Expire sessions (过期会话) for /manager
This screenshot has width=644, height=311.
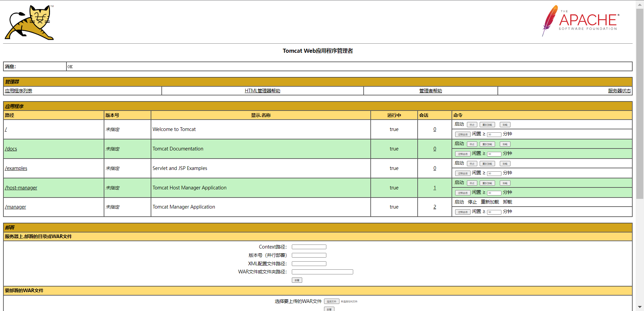tap(463, 212)
